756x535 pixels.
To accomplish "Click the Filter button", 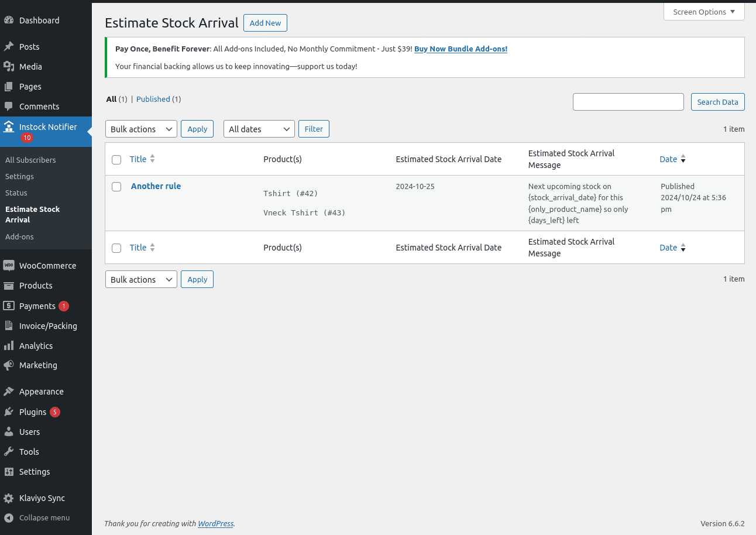I will pyautogui.click(x=314, y=129).
